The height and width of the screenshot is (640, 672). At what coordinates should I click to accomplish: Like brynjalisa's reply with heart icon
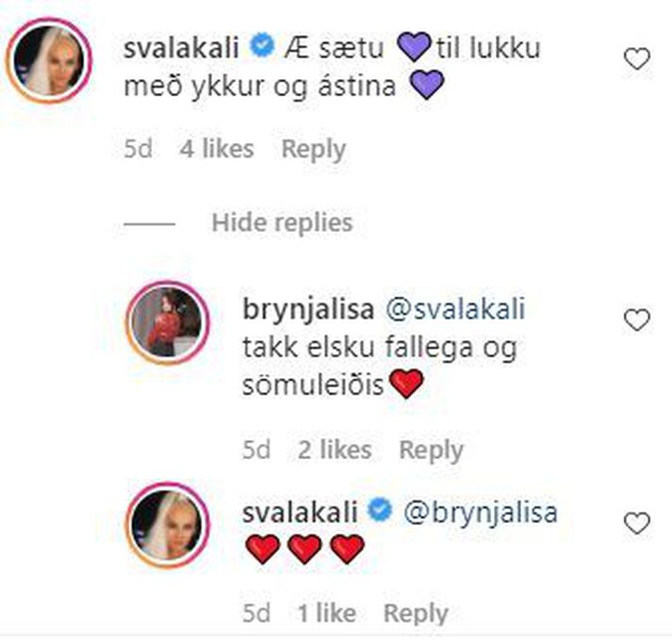click(x=637, y=320)
